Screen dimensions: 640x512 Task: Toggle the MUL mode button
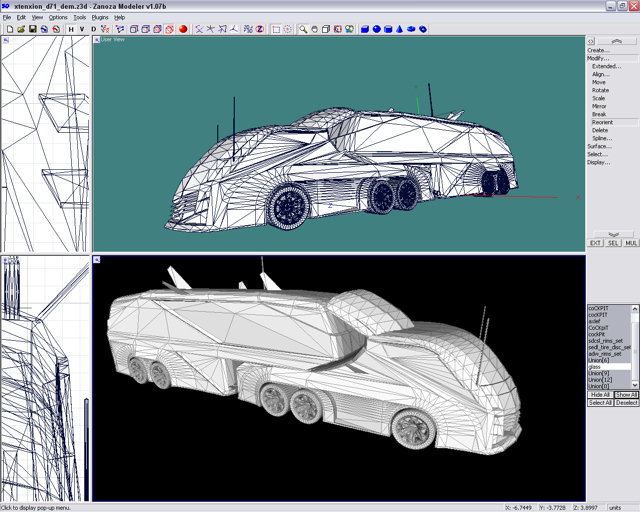pyautogui.click(x=631, y=243)
